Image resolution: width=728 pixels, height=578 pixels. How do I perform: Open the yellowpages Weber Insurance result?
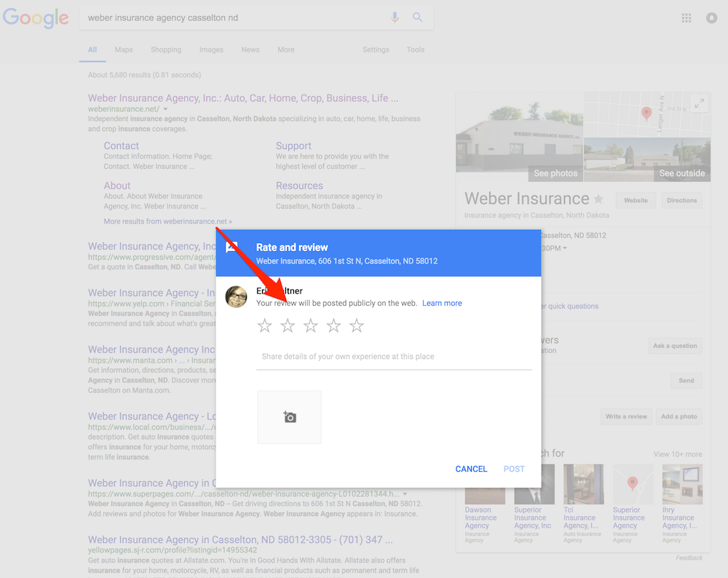[240, 540]
